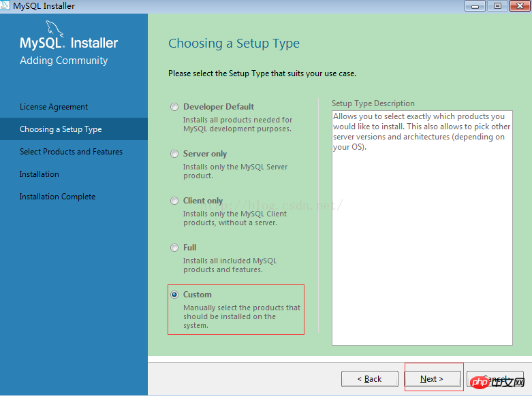Click 'Installs all products needed for' description
Viewport: 532px width, 396px height.
point(238,125)
